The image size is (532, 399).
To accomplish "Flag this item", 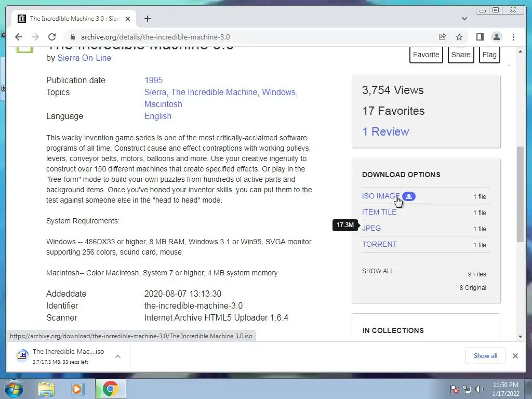I will click(489, 54).
